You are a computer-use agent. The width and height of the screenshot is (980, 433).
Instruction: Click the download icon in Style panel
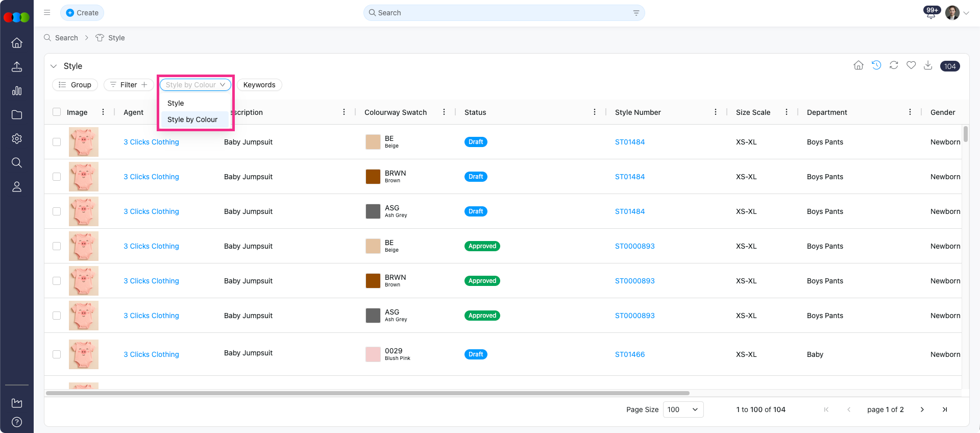point(928,65)
